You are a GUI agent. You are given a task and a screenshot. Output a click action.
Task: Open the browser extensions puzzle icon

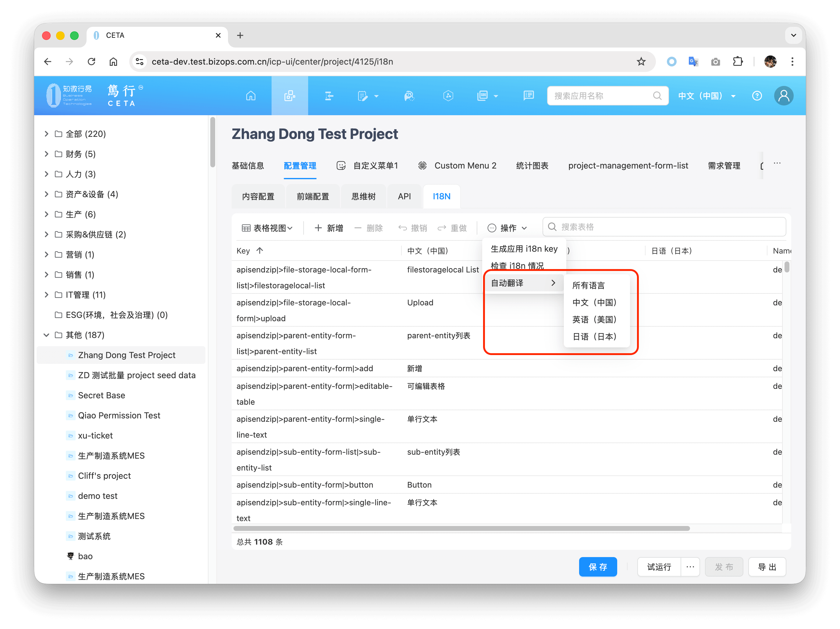738,62
